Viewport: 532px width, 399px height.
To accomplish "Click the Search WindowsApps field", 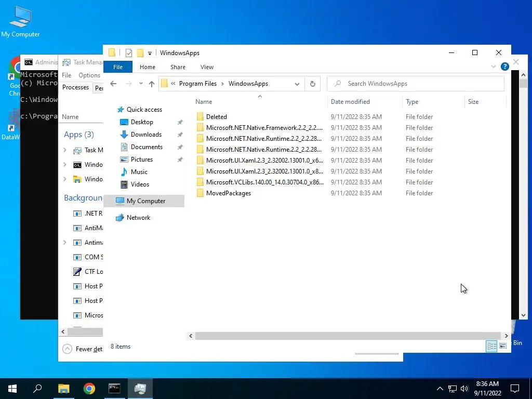I will [x=415, y=84].
